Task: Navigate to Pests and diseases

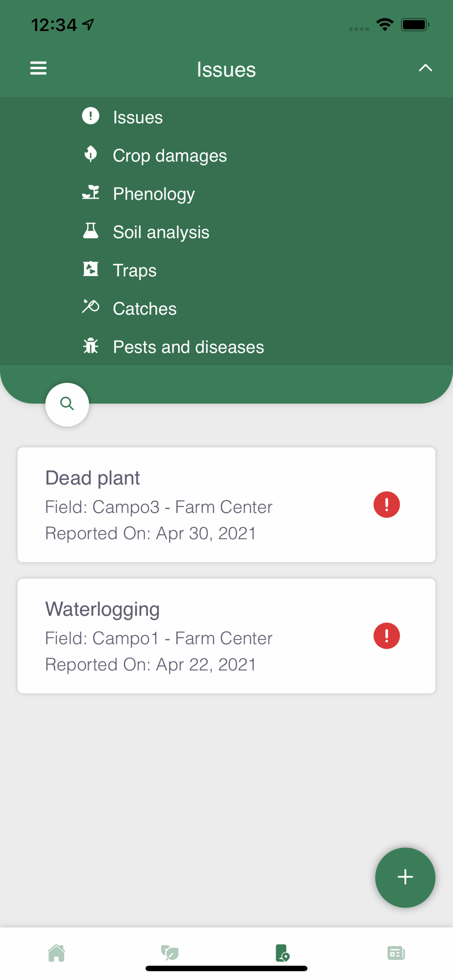Action: coord(188,346)
